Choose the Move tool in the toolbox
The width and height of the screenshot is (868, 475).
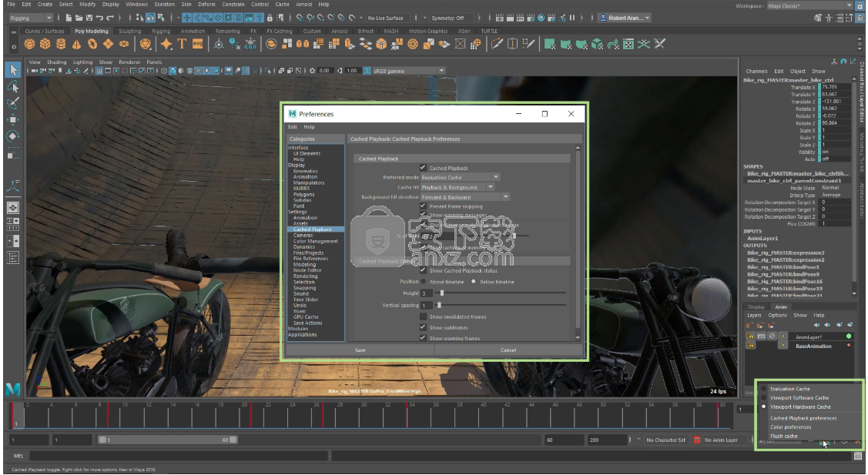(13, 119)
